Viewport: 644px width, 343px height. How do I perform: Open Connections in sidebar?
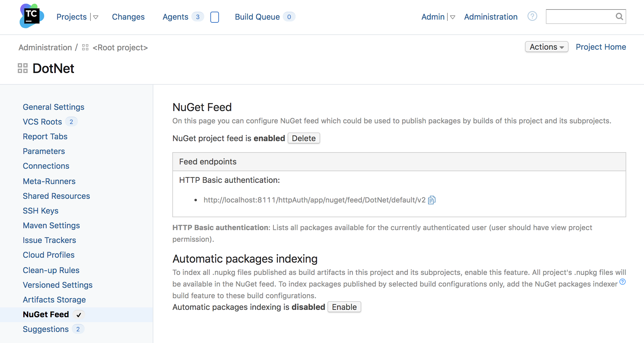(46, 166)
